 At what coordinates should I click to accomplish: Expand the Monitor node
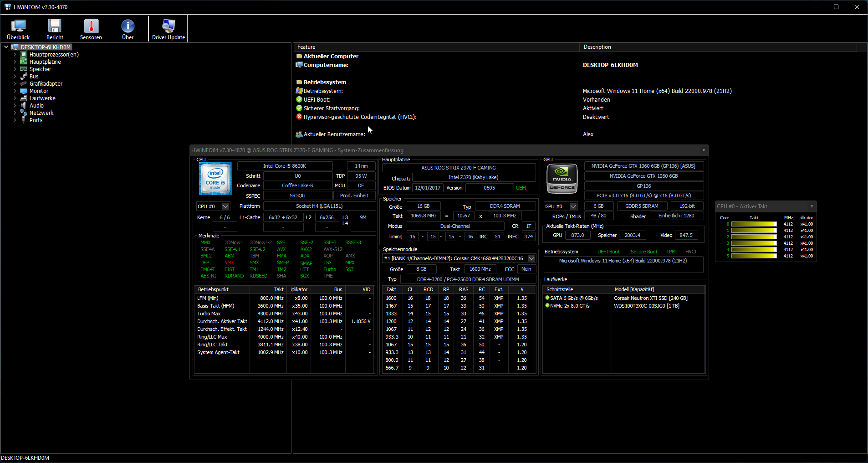point(15,91)
